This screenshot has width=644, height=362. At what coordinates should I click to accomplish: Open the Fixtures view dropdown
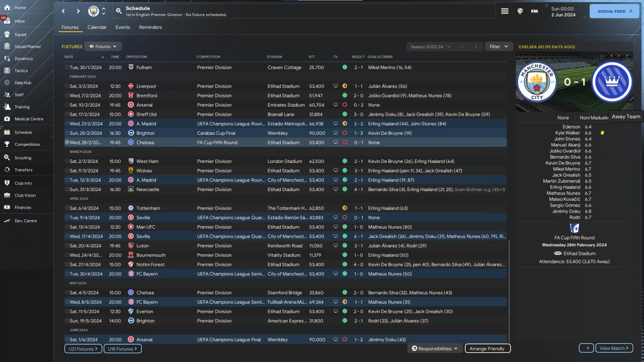pyautogui.click(x=103, y=46)
